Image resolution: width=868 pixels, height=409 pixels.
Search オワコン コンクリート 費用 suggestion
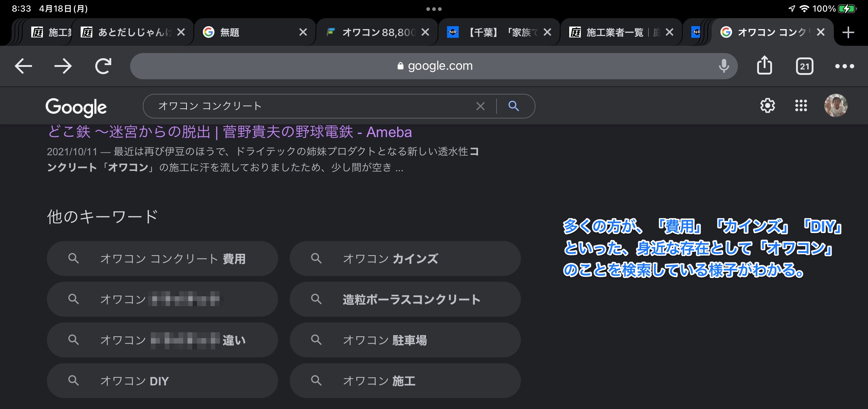click(x=162, y=258)
